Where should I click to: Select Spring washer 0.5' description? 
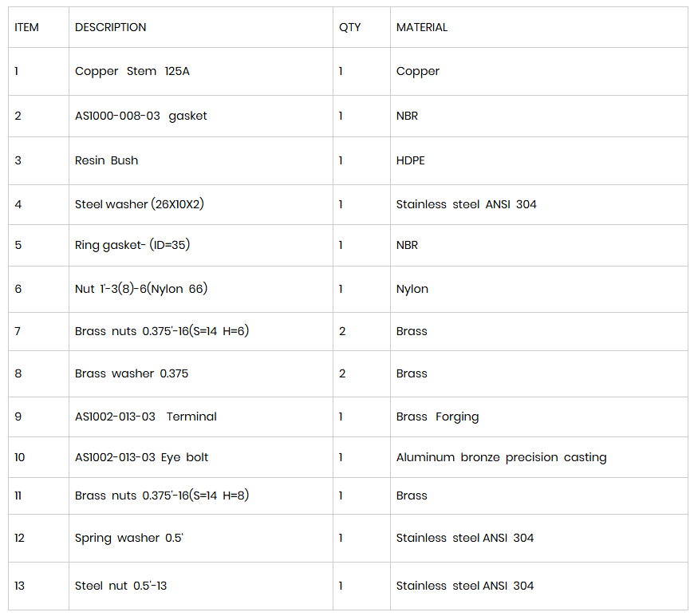128,538
